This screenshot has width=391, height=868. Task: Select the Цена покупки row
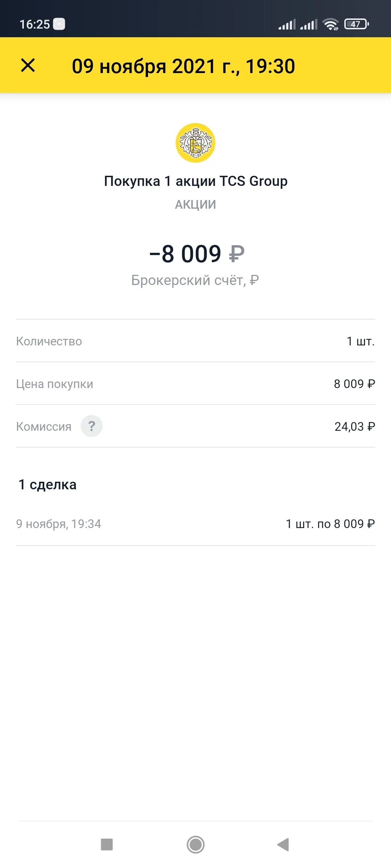(x=195, y=383)
